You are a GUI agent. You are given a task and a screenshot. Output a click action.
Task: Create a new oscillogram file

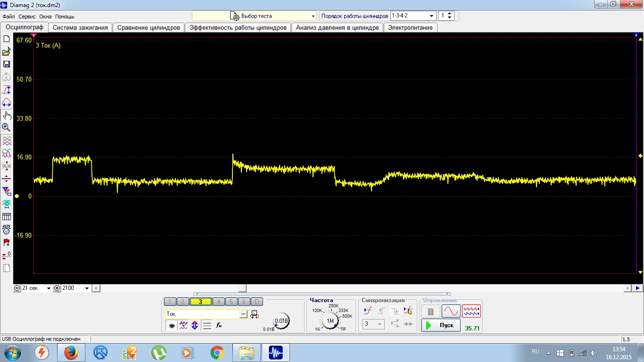click(7, 39)
